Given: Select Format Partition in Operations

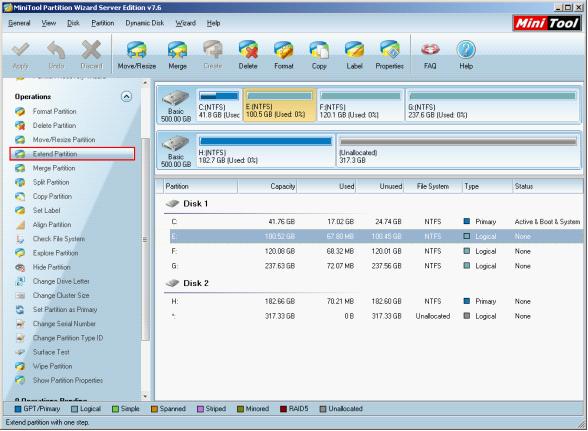Looking at the screenshot, I should point(54,111).
